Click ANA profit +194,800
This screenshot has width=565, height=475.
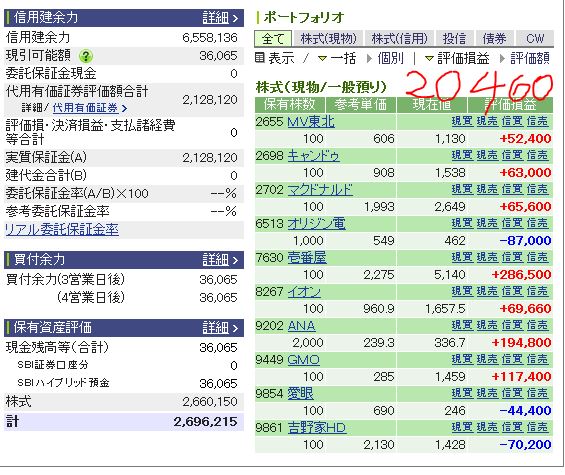[x=521, y=343]
